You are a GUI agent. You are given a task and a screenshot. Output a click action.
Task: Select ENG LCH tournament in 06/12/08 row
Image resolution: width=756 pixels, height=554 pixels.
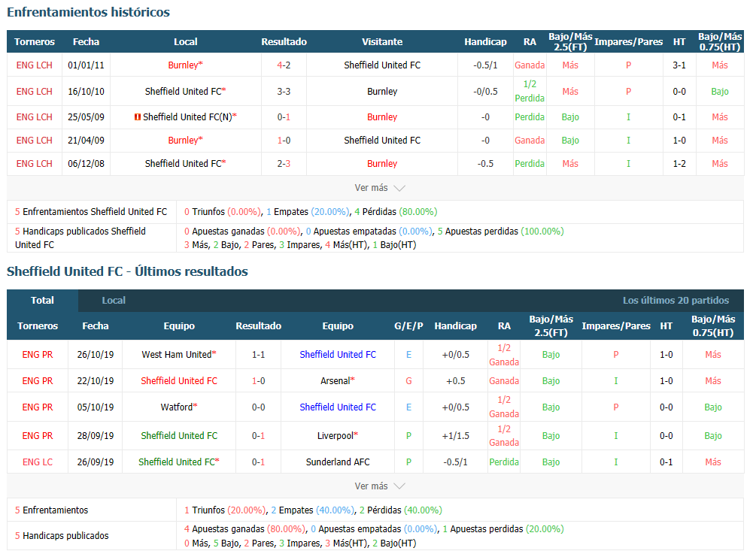pyautogui.click(x=35, y=164)
